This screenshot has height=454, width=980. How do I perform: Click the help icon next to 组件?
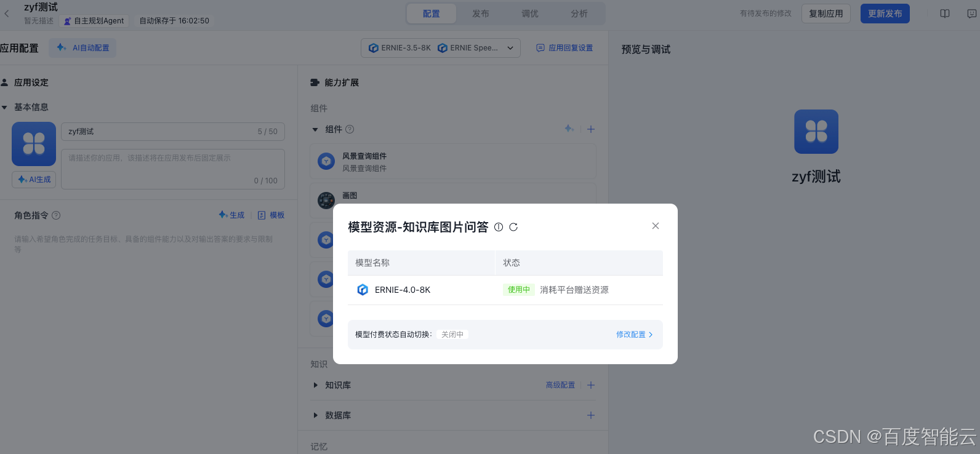click(x=350, y=129)
